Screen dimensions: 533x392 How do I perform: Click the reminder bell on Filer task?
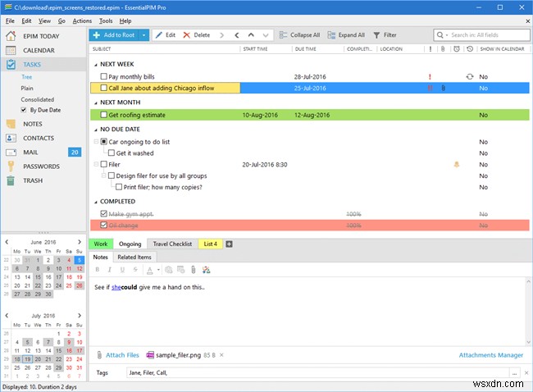click(x=457, y=165)
